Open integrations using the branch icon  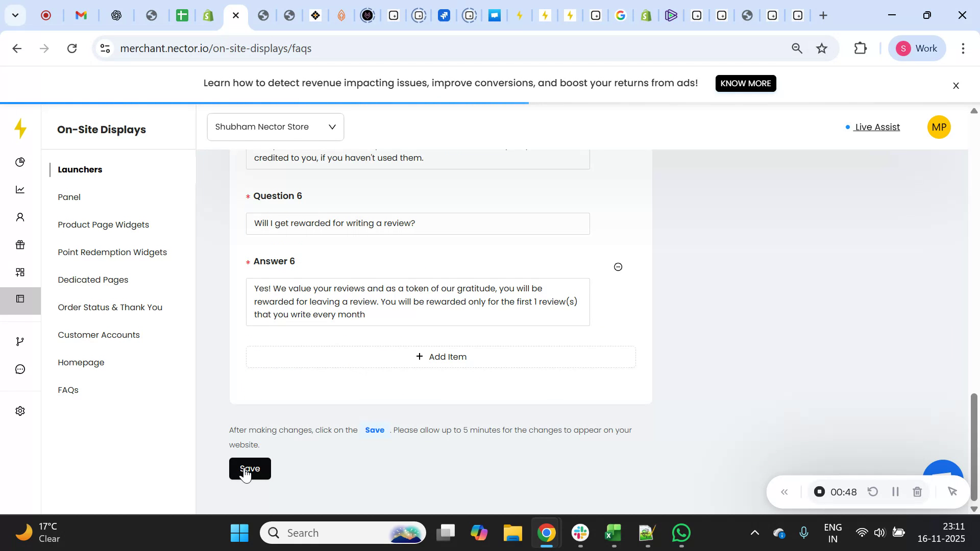pos(20,341)
